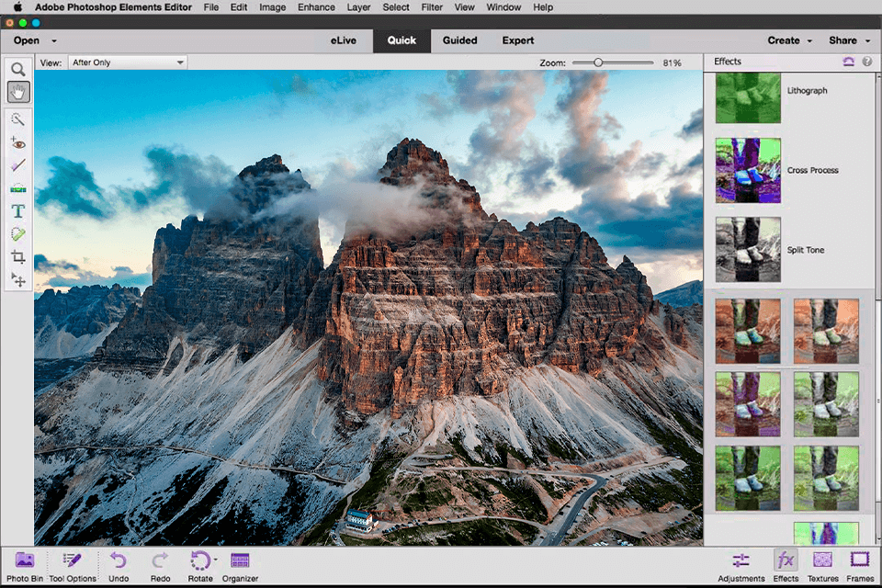Open the Filter menu
This screenshot has height=588, width=882.
point(432,7)
